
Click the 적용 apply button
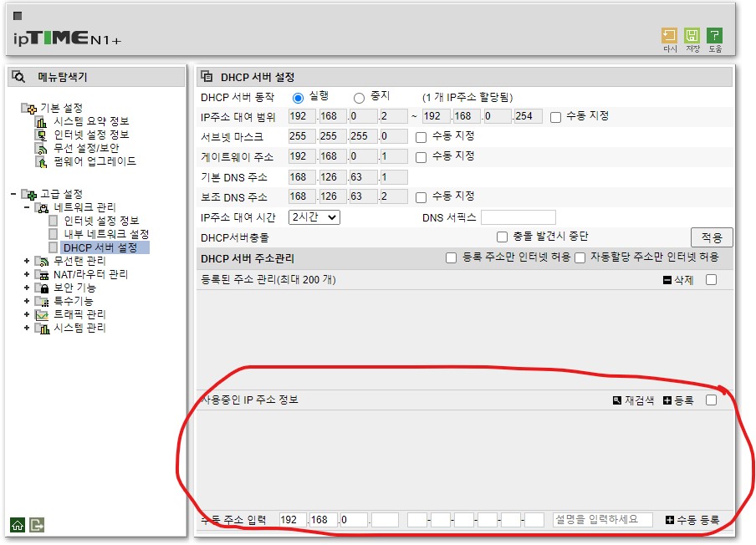[x=712, y=237]
